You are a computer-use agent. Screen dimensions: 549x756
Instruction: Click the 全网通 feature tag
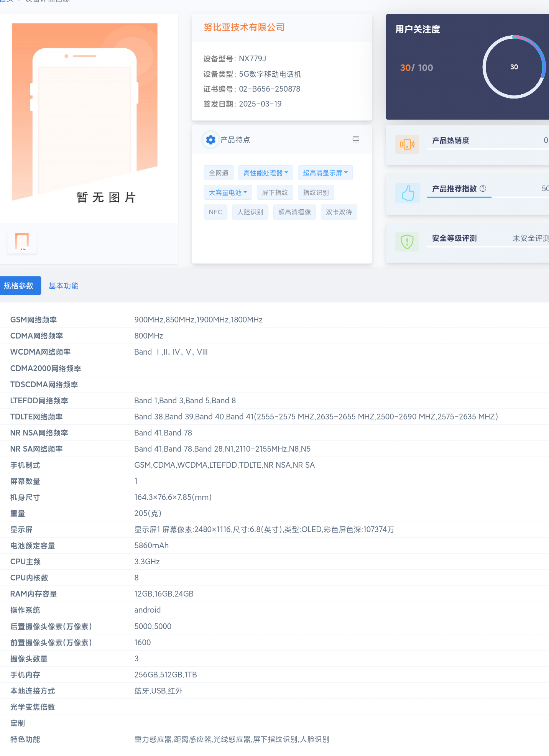click(x=219, y=173)
